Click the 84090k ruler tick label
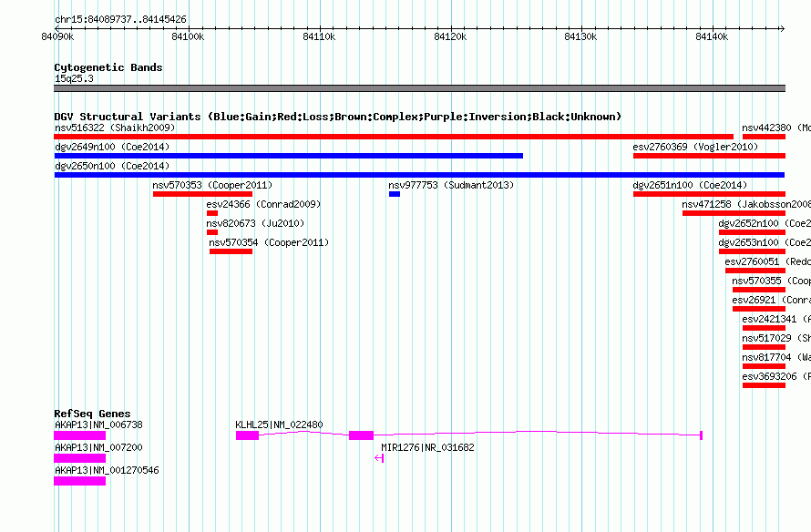This screenshot has height=532, width=811. [57, 36]
